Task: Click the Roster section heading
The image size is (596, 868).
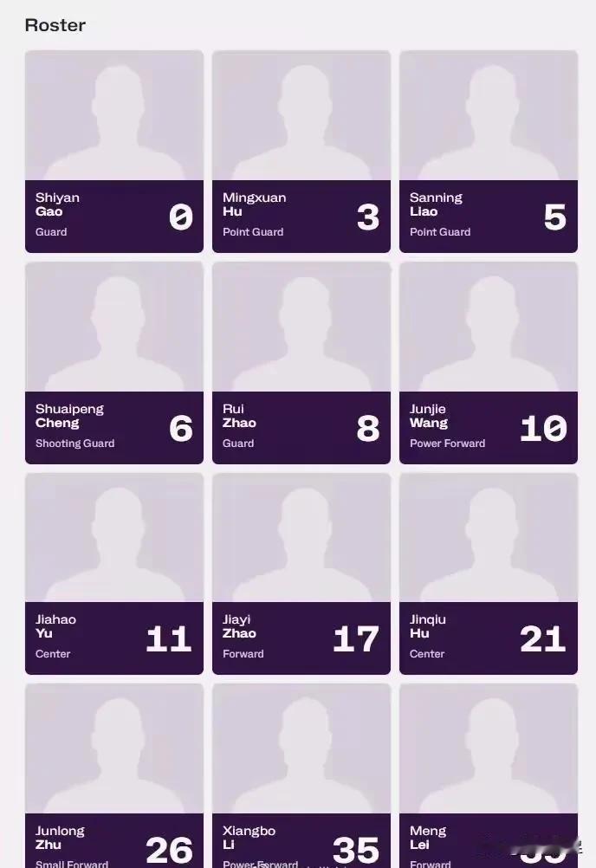Action: coord(55,25)
